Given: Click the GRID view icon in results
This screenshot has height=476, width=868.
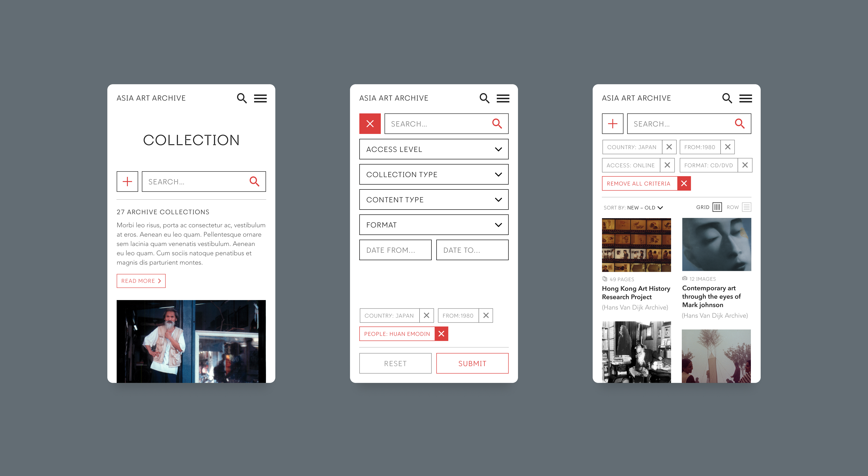Looking at the screenshot, I should [x=716, y=207].
